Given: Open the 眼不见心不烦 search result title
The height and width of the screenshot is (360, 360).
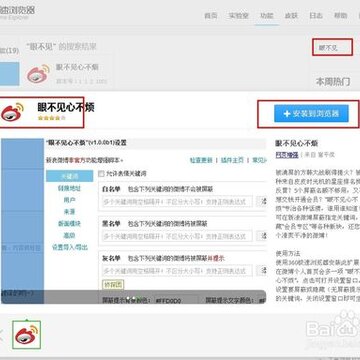Looking at the screenshot, I should [77, 67].
